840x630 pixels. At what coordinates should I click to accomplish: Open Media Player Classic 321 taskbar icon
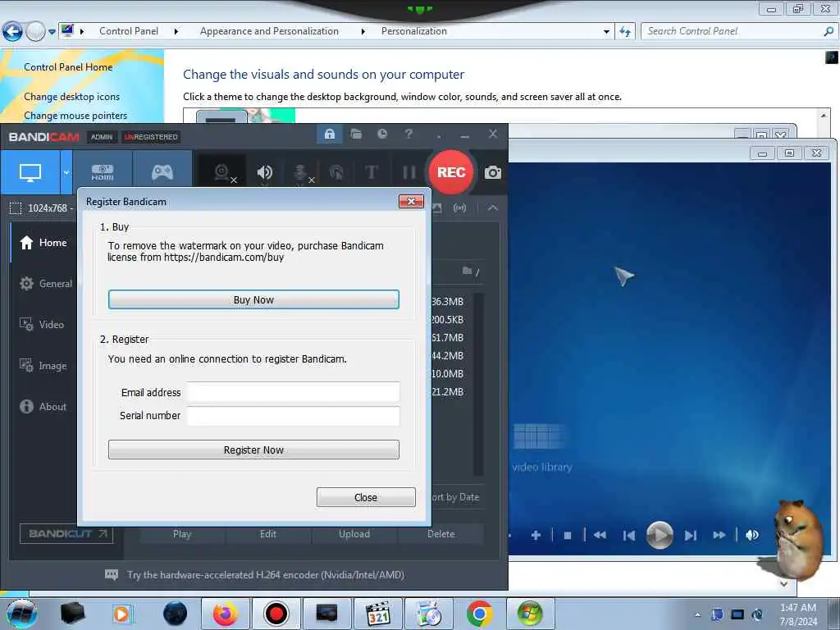(x=378, y=614)
